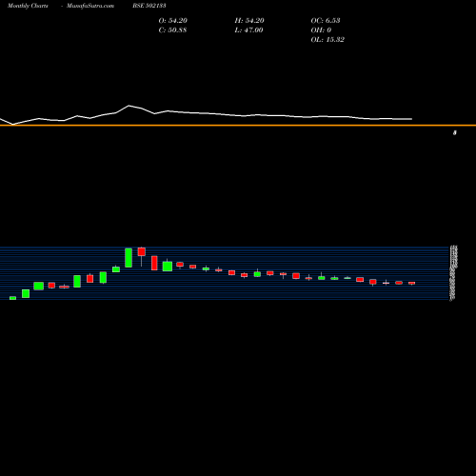476x476 pixels.
Task: Click the open value 'O: 54.20'
Action: (173, 20)
